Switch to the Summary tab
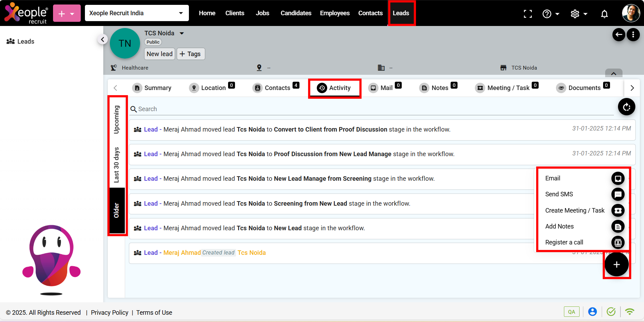The height and width of the screenshot is (322, 644). (x=152, y=88)
